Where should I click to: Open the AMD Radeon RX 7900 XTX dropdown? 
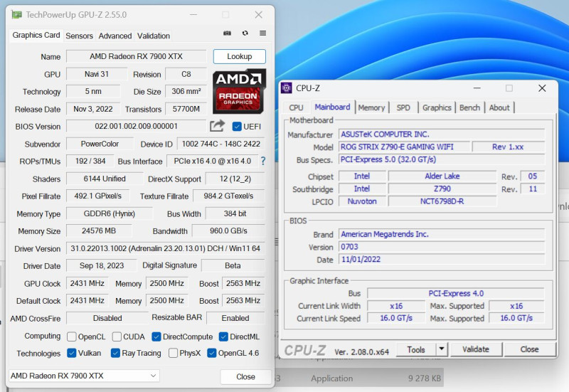[84, 376]
